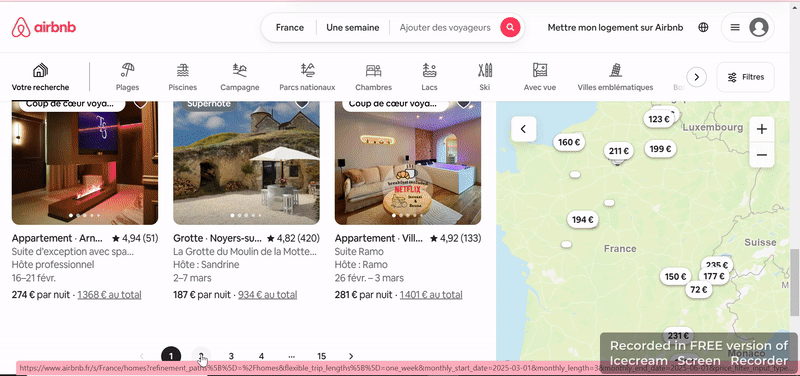Select the Chambres category icon
Viewport: 800px width, 376px height.
[373, 77]
